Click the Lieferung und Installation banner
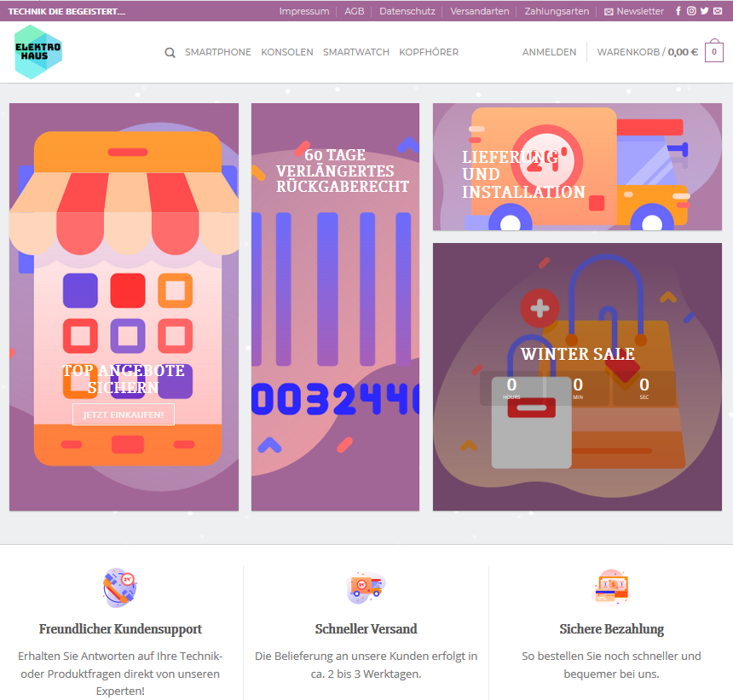733x700 pixels. pos(577,167)
